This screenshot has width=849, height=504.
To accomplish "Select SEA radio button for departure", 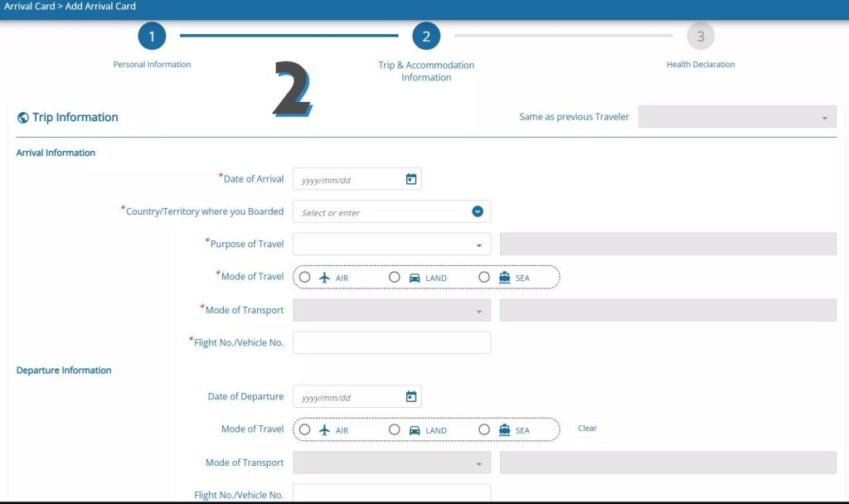I will [484, 430].
